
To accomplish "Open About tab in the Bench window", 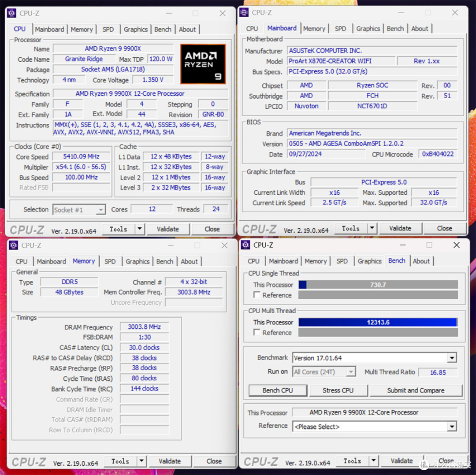I will [x=421, y=261].
